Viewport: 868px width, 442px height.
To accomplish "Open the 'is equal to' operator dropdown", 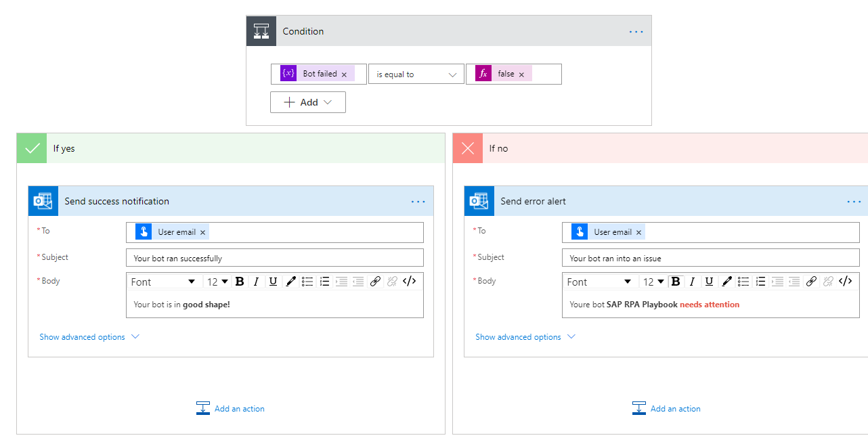I will pos(416,74).
